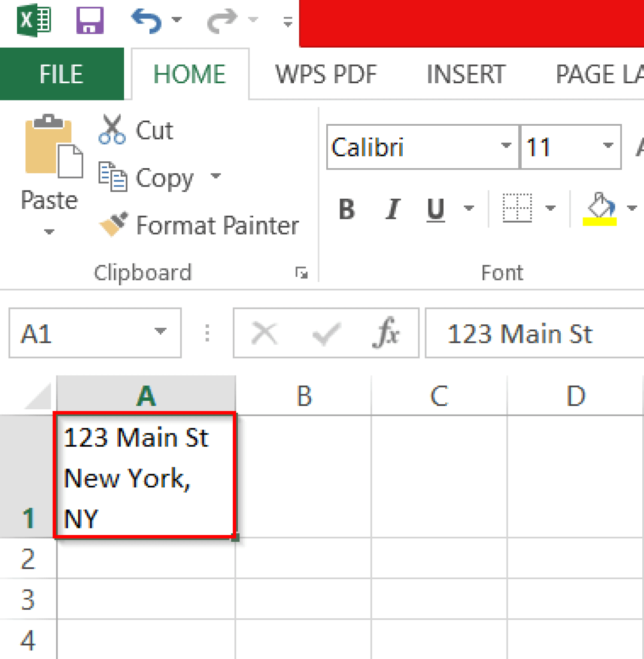Apply the yellow fill color
The width and height of the screenshot is (644, 659).
click(600, 209)
